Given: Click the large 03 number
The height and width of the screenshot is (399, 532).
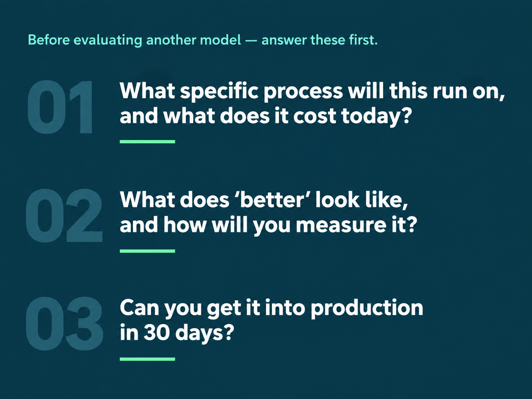Looking at the screenshot, I should click(x=64, y=324).
